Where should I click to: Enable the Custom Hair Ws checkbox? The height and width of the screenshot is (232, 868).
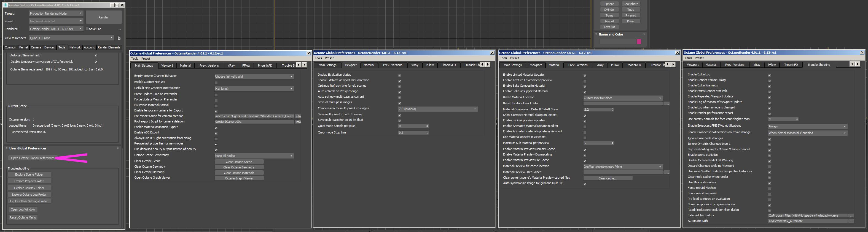pos(216,83)
